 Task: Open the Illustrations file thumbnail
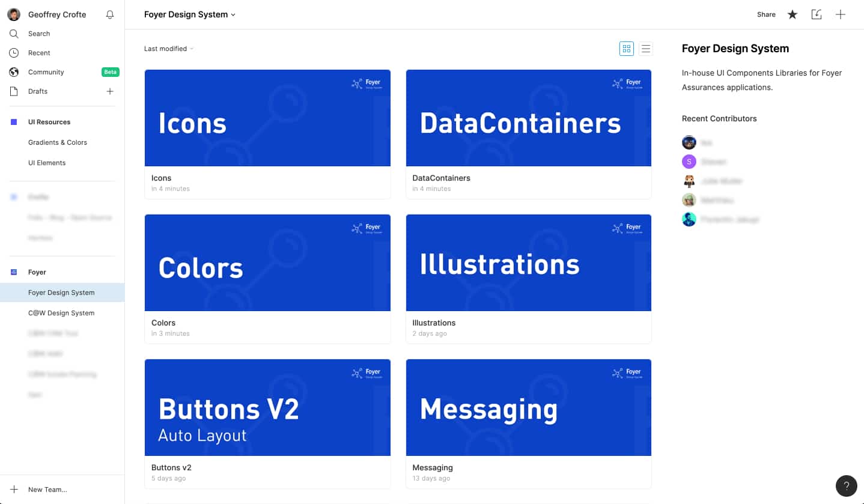529,263
